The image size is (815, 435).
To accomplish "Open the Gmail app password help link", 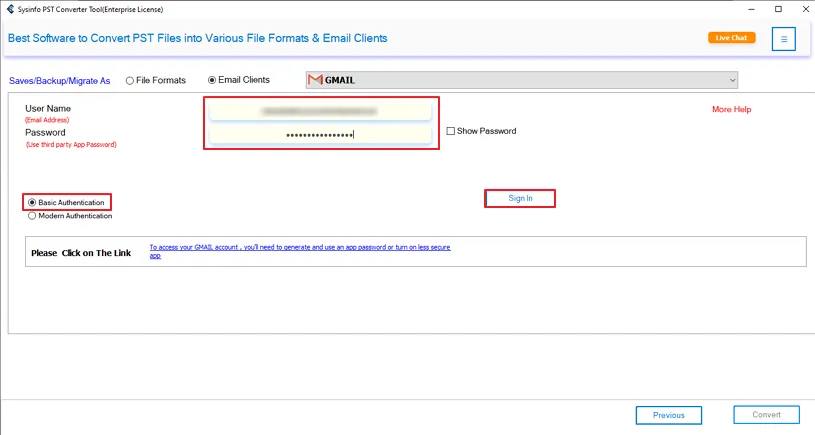I will (300, 251).
